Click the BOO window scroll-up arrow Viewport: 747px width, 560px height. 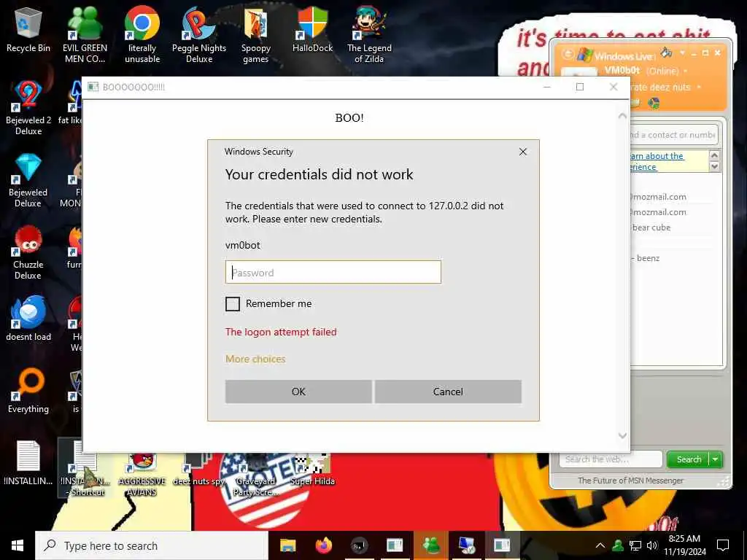coord(622,116)
